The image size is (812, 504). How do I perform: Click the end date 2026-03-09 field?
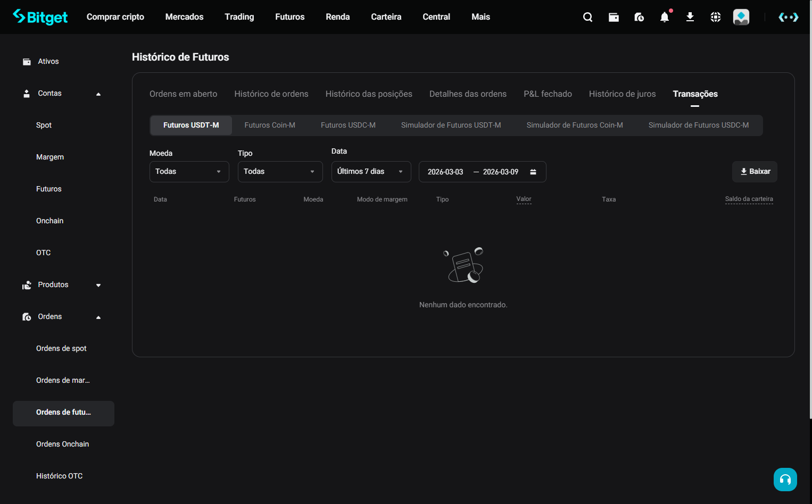501,172
